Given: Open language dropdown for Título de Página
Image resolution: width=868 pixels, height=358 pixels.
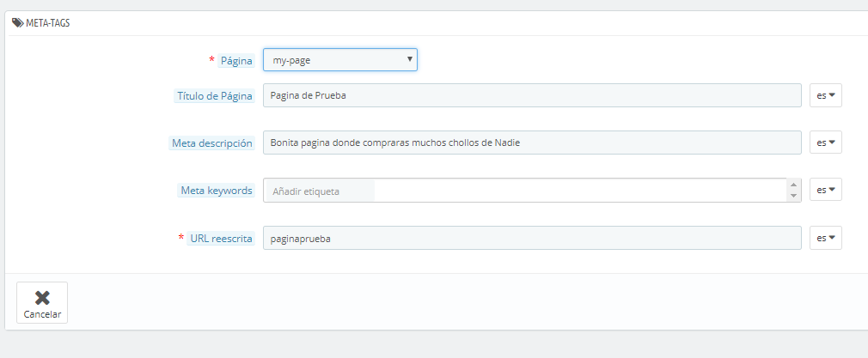Looking at the screenshot, I should coord(825,95).
